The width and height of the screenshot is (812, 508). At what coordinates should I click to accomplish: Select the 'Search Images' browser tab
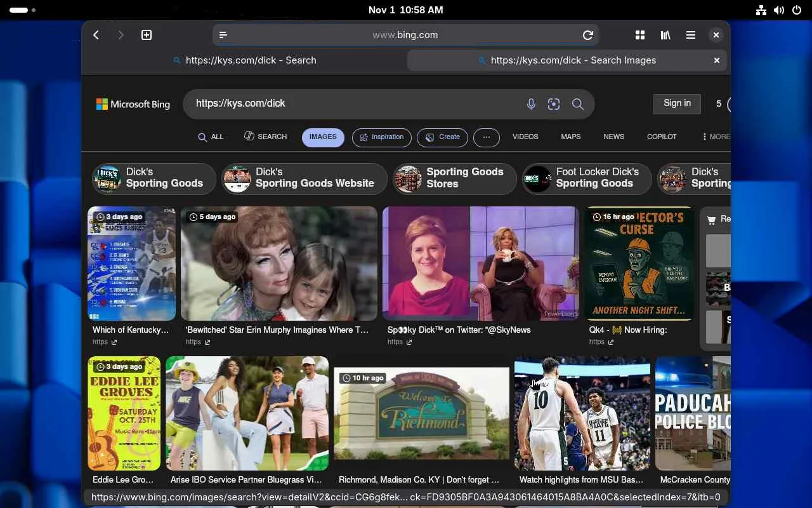point(567,60)
